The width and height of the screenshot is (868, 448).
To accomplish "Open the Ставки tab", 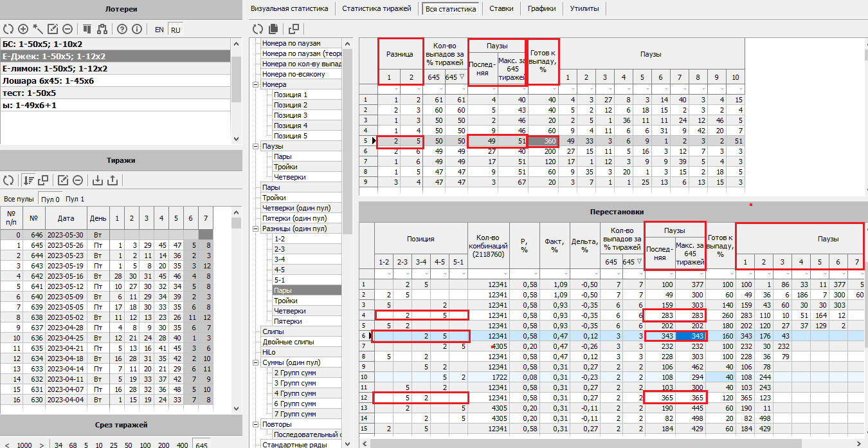I will click(501, 8).
